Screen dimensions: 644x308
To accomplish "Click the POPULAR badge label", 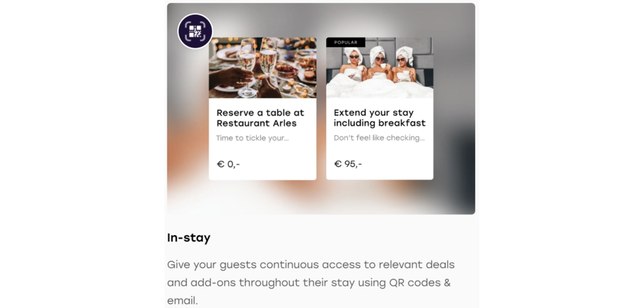I will (346, 42).
